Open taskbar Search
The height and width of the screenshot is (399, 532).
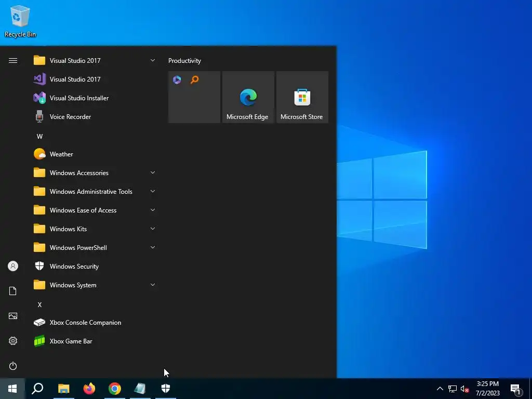(37, 389)
